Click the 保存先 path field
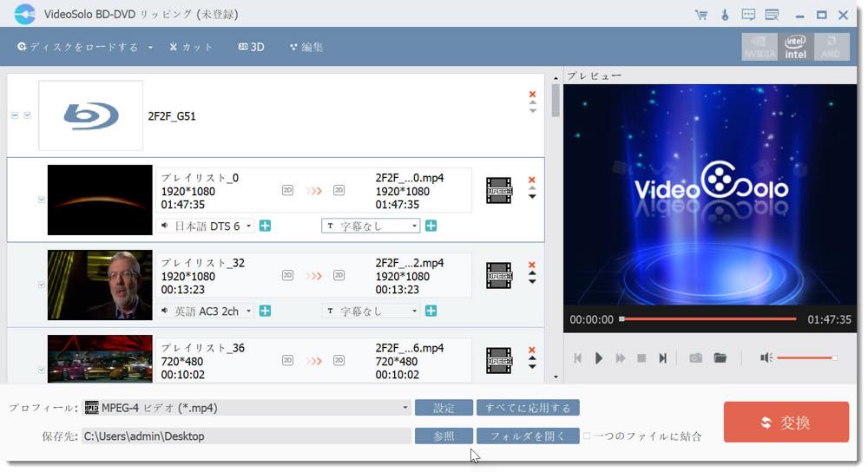 coord(247,436)
